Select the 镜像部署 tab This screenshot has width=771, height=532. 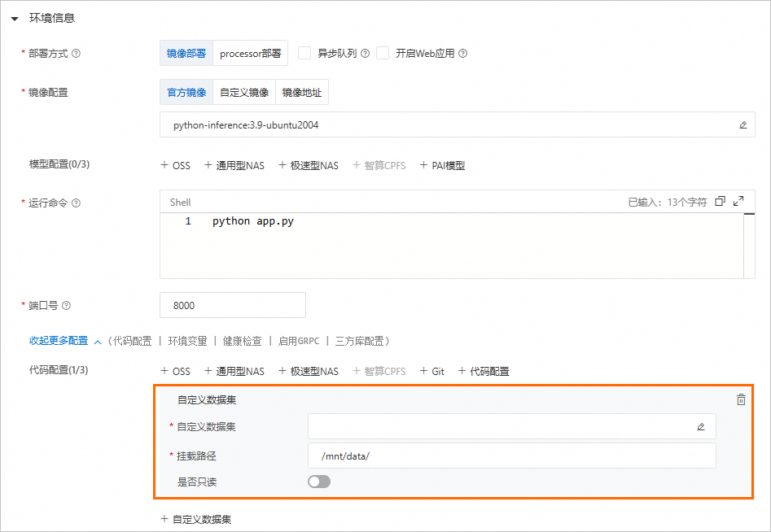(x=186, y=53)
